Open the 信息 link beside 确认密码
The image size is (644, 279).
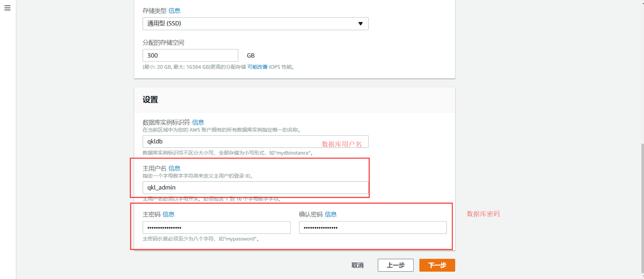tap(330, 215)
